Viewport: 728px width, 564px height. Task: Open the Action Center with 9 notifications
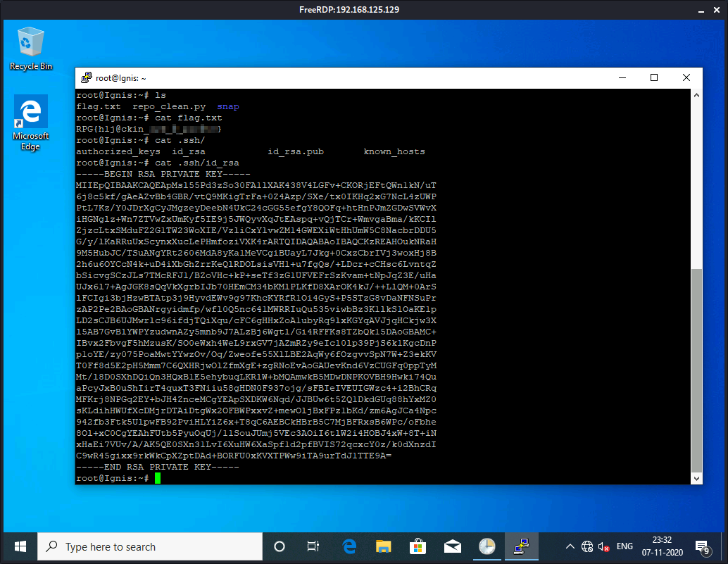pyautogui.click(x=702, y=546)
